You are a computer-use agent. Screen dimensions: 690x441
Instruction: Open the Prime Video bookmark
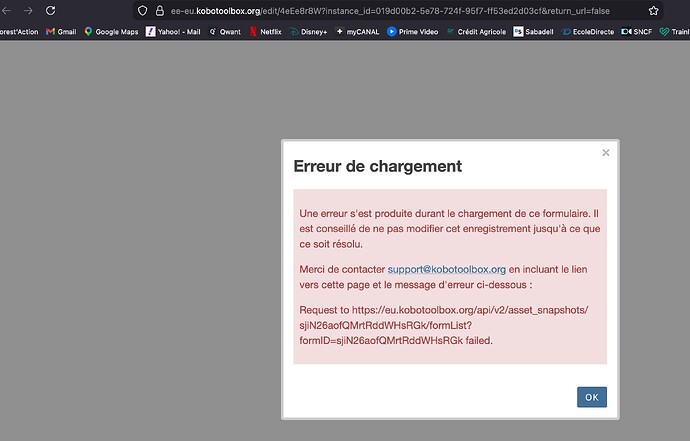click(x=417, y=31)
